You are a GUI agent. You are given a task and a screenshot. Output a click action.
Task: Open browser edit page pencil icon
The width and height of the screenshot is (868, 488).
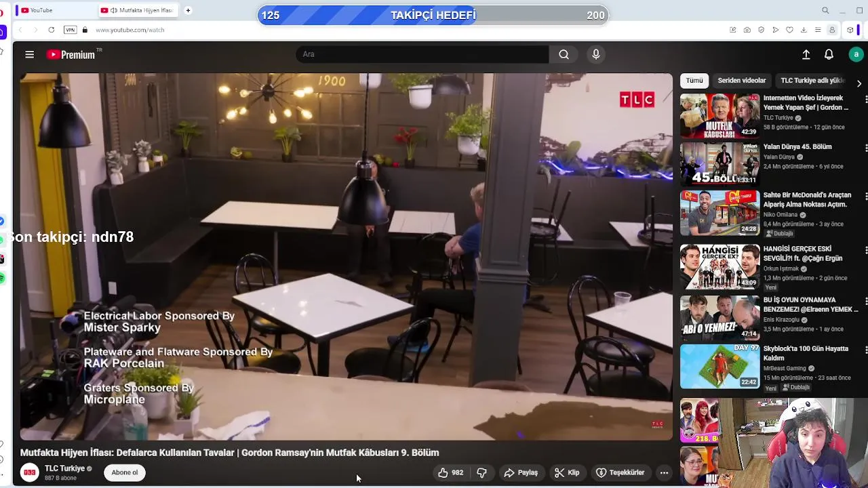pos(732,30)
